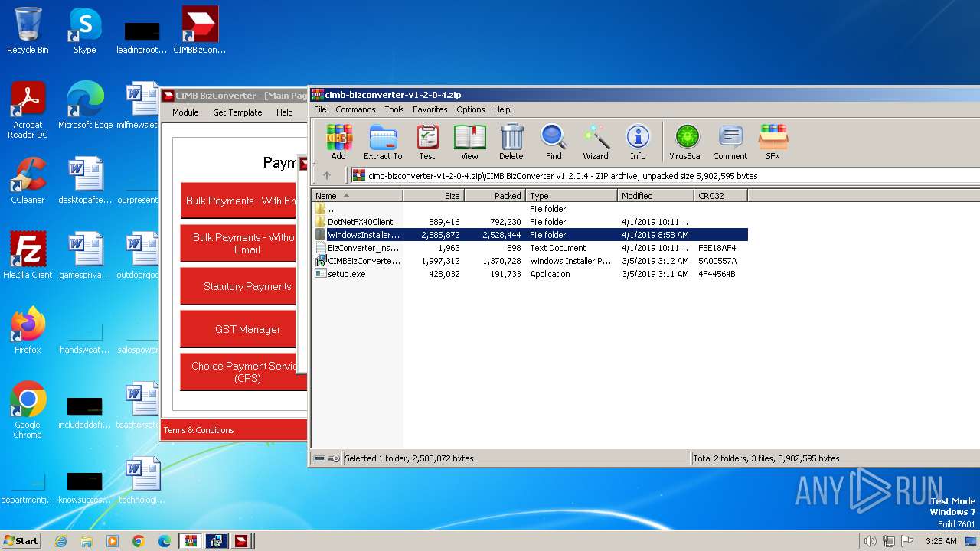Sort the list by the Size column header
Screen dimensions: 980x551
tap(433, 196)
